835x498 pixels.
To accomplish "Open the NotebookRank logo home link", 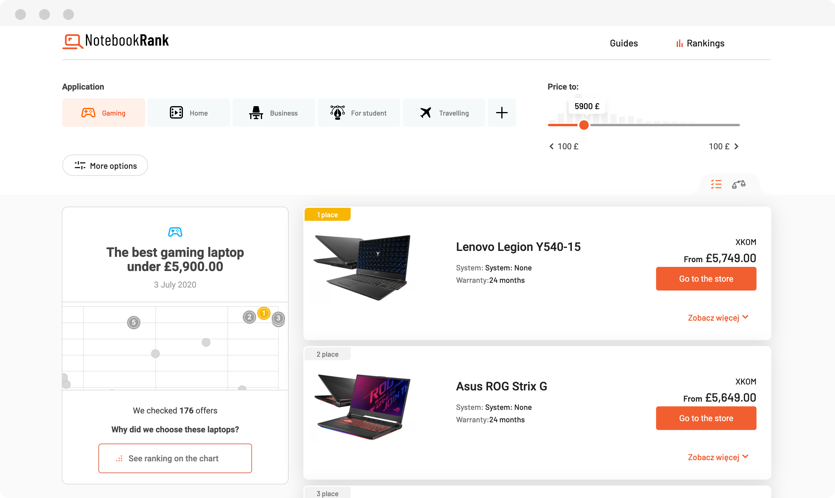I will click(116, 41).
